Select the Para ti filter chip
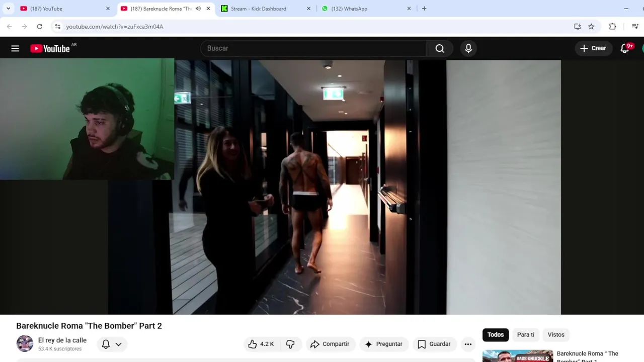 tap(526, 334)
